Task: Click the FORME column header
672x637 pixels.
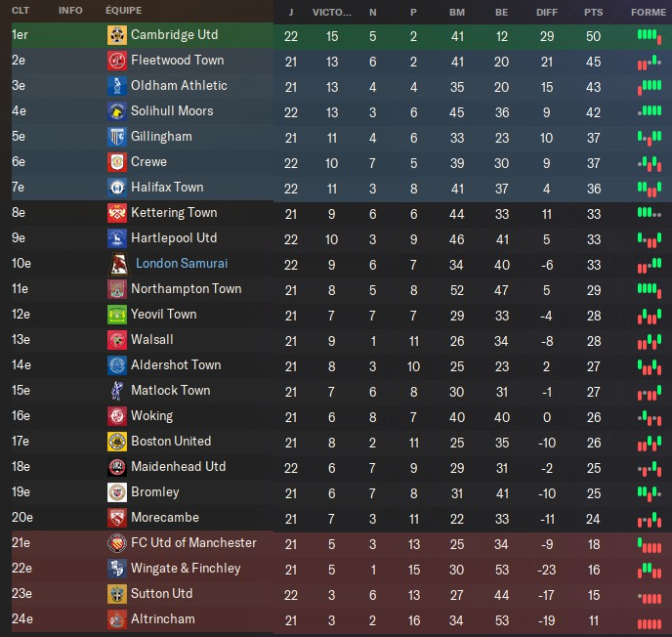Action: coord(648,12)
